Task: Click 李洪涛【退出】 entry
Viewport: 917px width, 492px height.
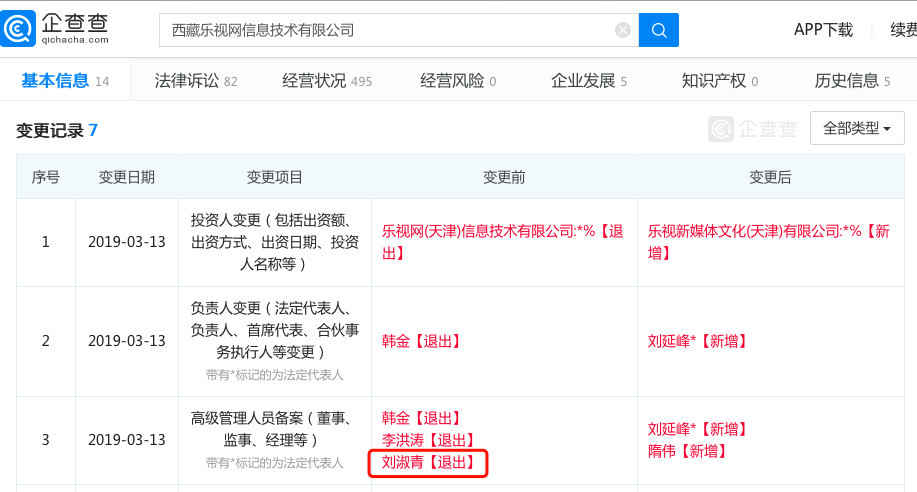Action: [x=428, y=440]
